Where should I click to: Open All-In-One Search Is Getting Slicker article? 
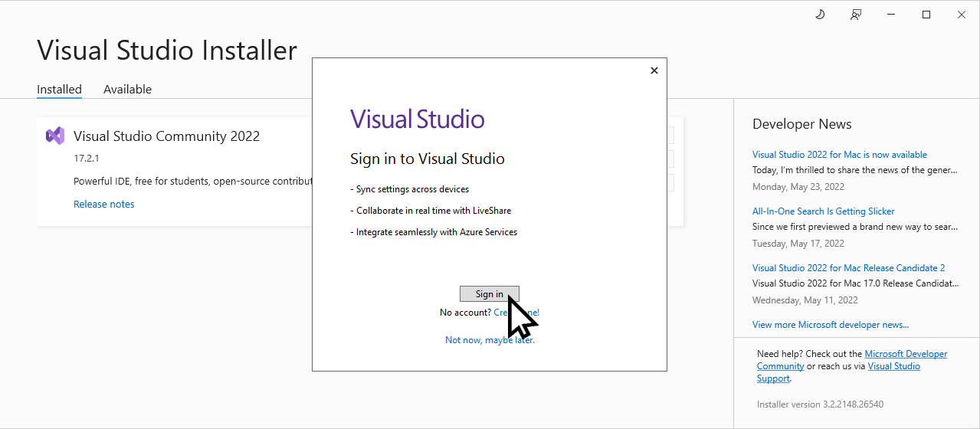point(824,211)
